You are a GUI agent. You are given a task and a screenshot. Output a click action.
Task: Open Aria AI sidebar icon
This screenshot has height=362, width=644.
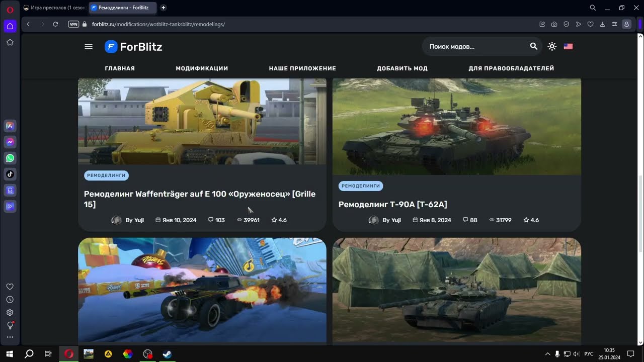[10, 126]
